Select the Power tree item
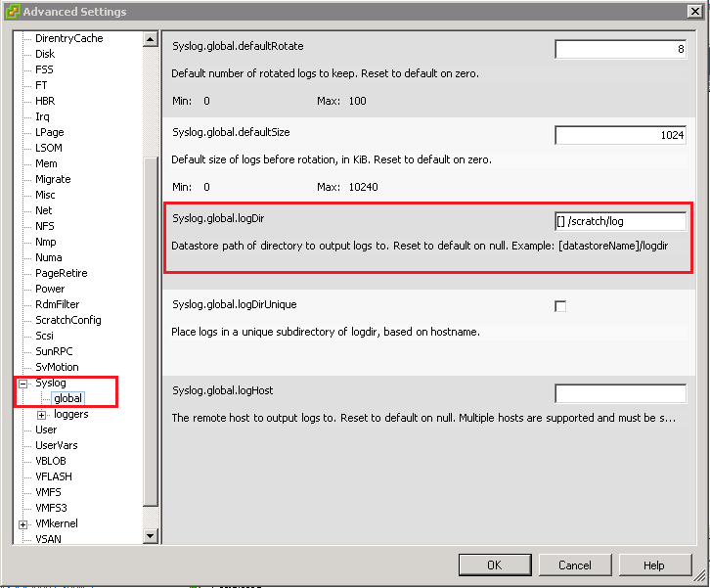710x588 pixels. [x=50, y=289]
